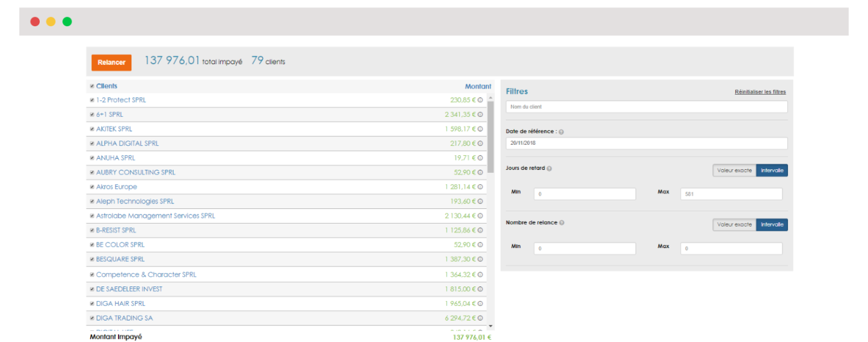Select Intervalle for Jours de retard
Screen dimensions: 868x342
(x=772, y=170)
